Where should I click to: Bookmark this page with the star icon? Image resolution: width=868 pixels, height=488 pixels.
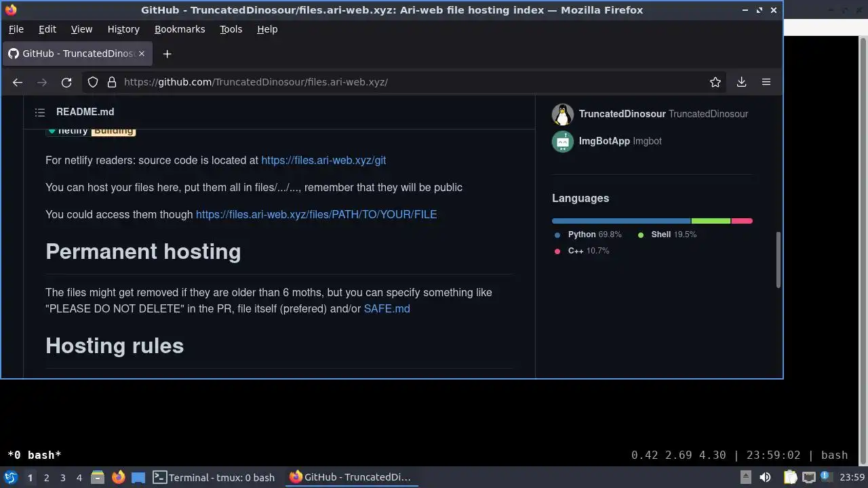coord(715,82)
